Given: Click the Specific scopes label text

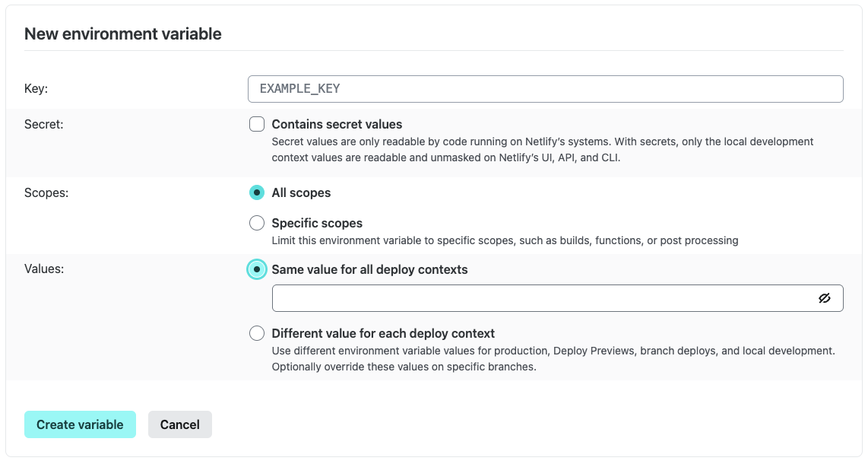Looking at the screenshot, I should pyautogui.click(x=316, y=223).
